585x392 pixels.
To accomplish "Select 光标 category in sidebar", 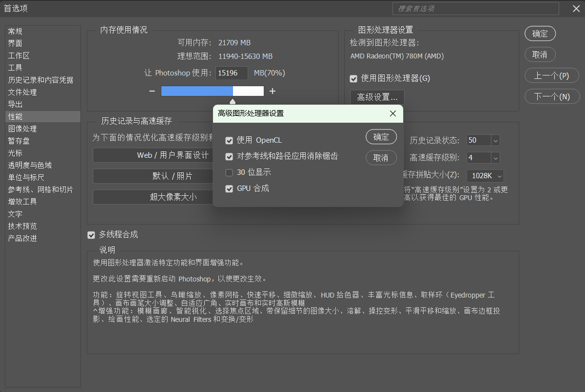I will tap(43, 153).
